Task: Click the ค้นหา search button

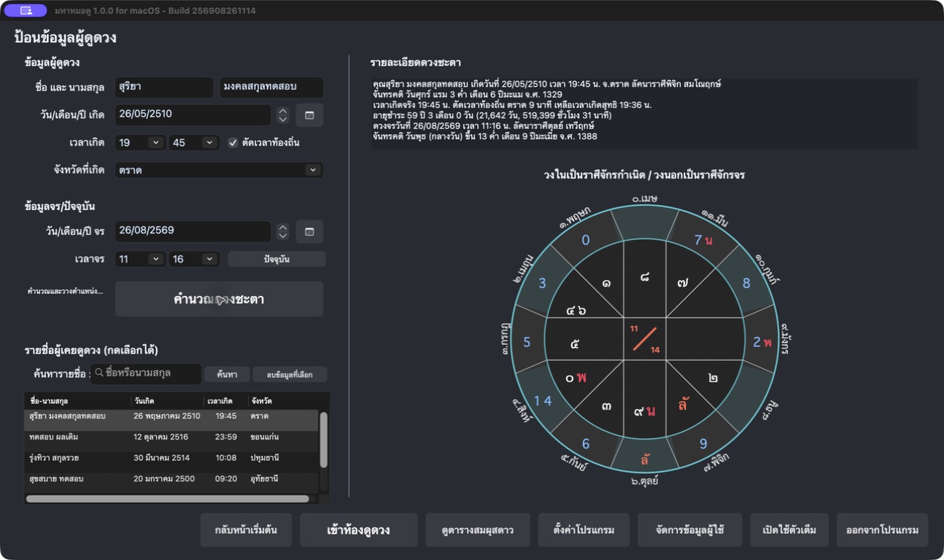Action: tap(227, 374)
